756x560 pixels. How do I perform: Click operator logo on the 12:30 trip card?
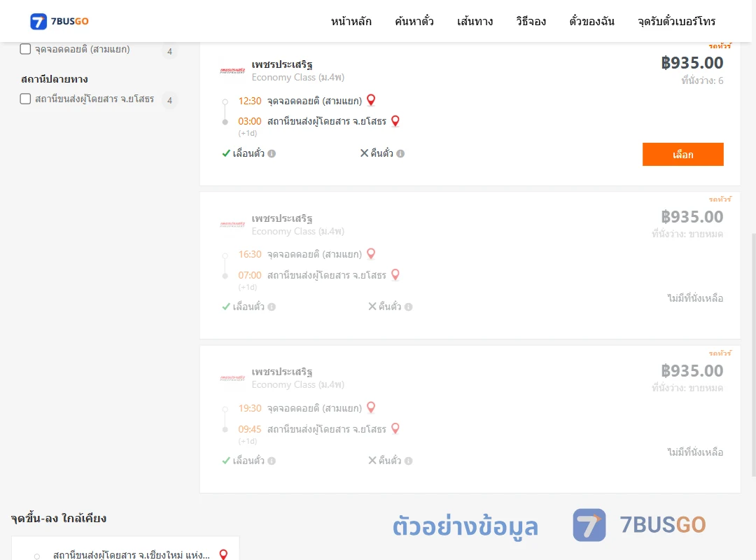232,71
